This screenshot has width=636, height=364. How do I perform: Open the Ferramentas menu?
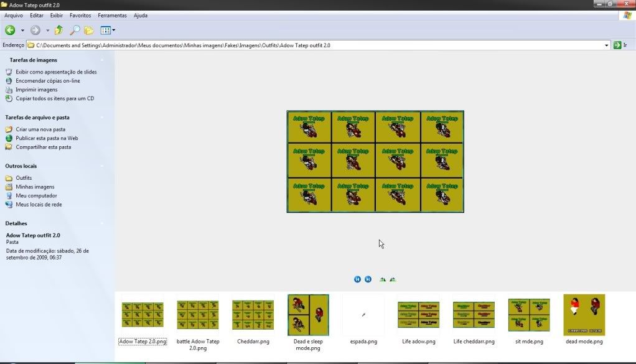pyautogui.click(x=112, y=15)
